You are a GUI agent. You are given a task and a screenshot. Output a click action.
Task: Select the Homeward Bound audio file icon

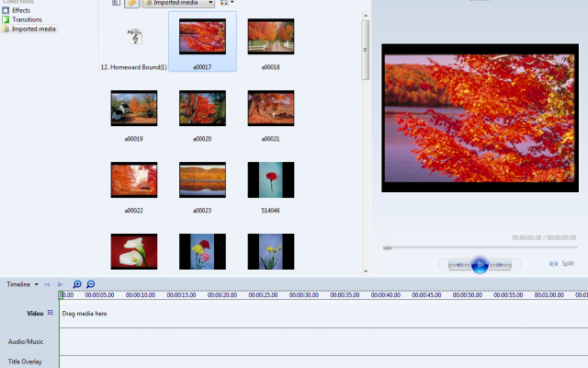click(134, 37)
